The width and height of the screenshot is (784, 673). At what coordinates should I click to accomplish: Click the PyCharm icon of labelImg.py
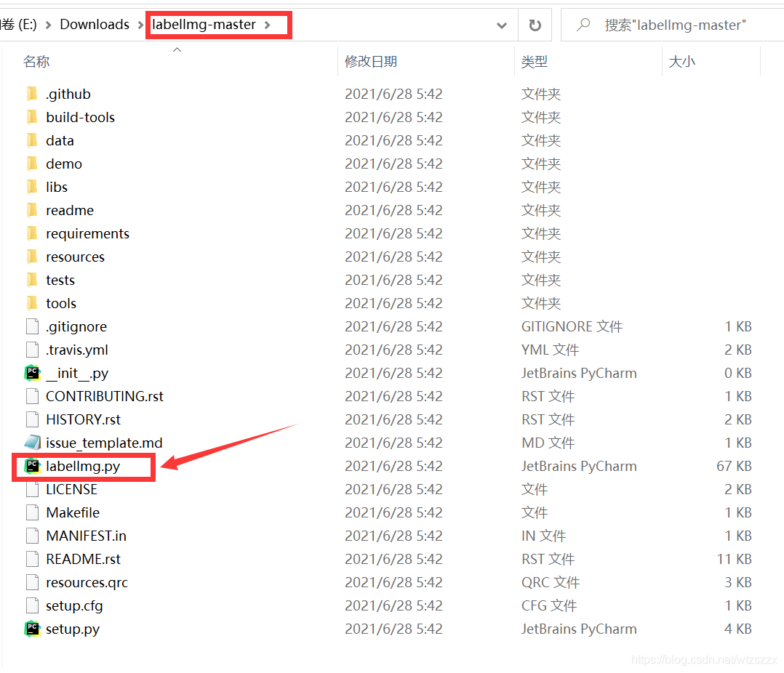pyautogui.click(x=33, y=466)
